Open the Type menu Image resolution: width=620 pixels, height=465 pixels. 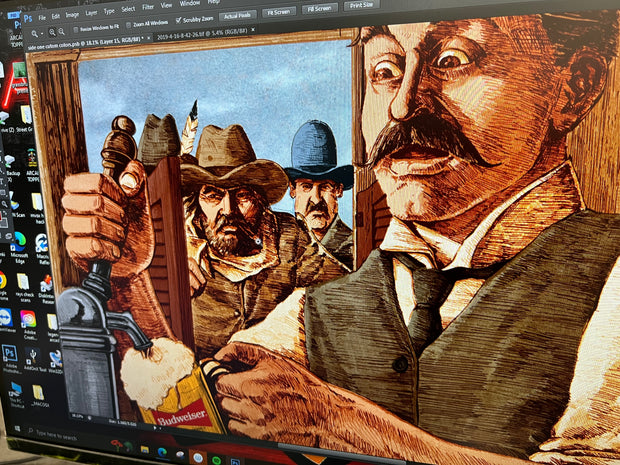[x=109, y=11]
